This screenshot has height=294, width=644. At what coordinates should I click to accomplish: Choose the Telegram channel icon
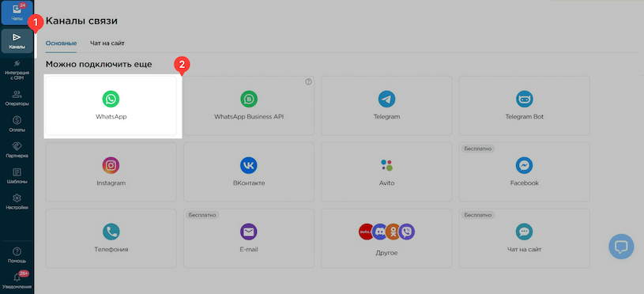point(386,99)
